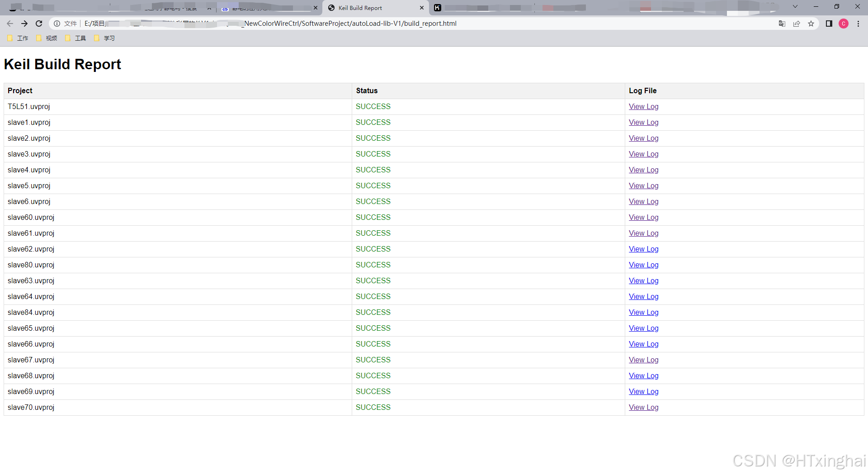Expand the tab search dropdown arrow
The height and width of the screenshot is (475, 868).
(x=795, y=7)
